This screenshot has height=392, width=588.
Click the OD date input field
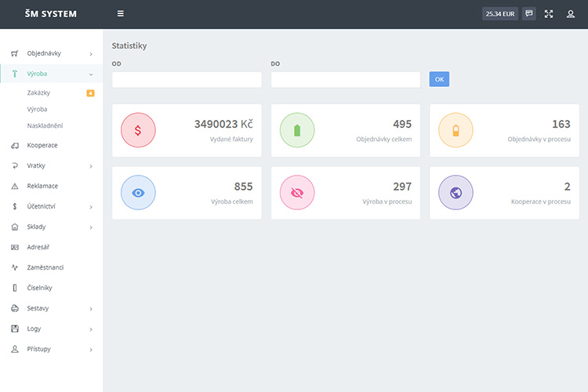pyautogui.click(x=187, y=79)
